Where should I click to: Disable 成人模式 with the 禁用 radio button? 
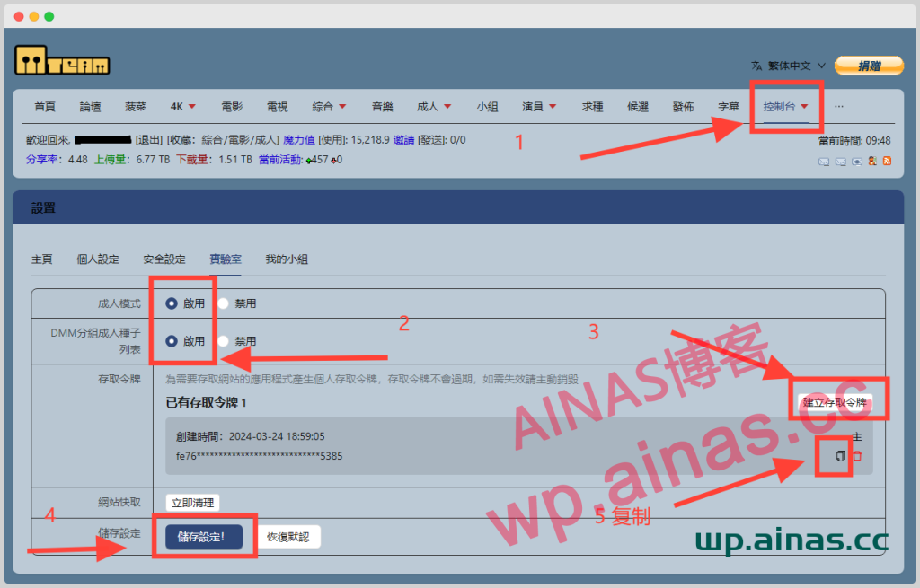224,303
